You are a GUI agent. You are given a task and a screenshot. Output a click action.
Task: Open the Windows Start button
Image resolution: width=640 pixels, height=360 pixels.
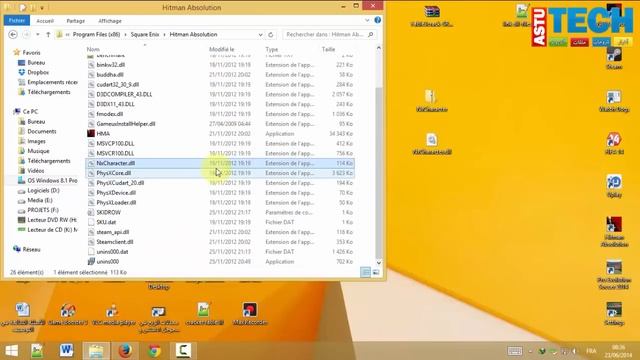coord(12,351)
